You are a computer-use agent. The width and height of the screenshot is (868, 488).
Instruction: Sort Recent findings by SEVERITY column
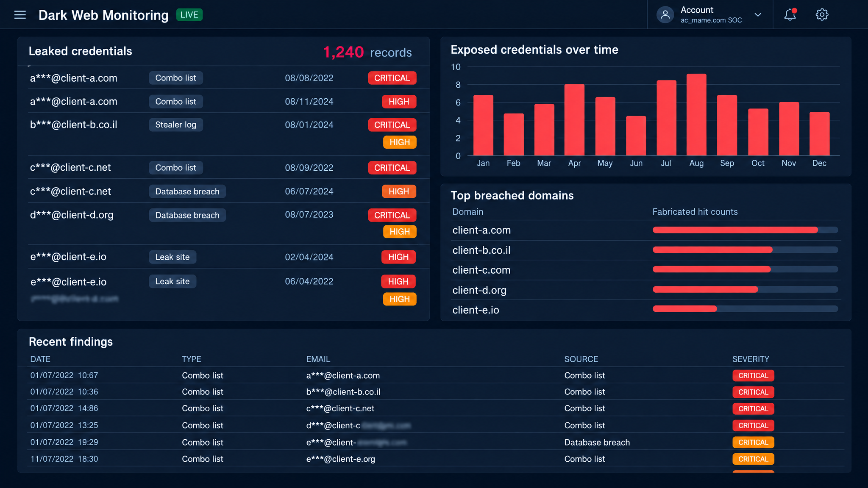pyautogui.click(x=751, y=359)
